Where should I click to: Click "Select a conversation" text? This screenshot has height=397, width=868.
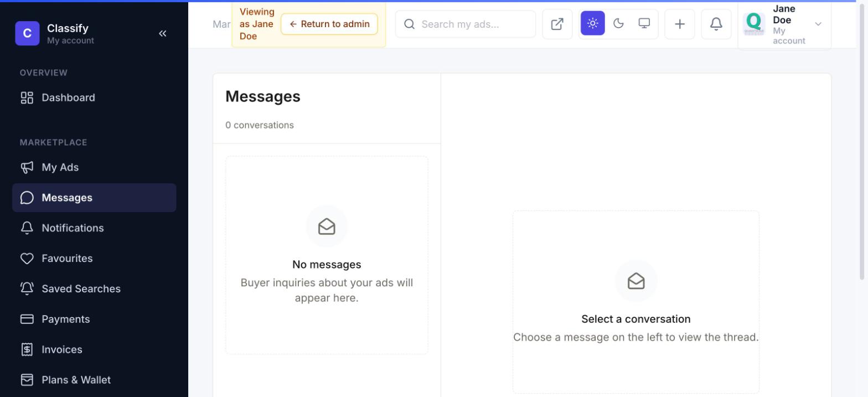636,319
